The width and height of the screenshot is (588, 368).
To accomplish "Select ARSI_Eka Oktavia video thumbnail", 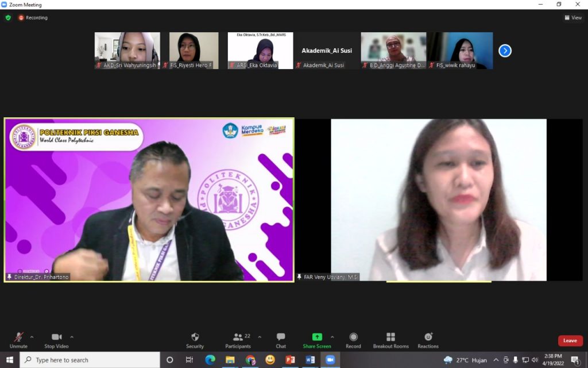I will coord(260,51).
